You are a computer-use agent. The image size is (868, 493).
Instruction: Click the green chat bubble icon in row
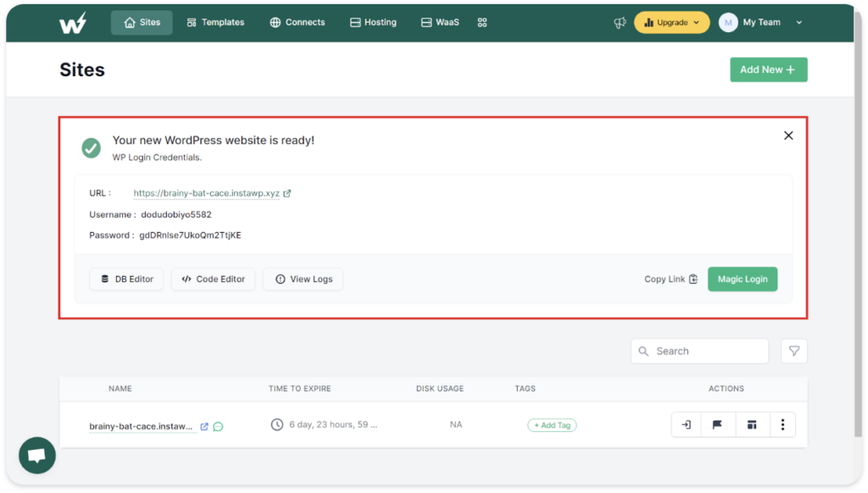tap(218, 427)
